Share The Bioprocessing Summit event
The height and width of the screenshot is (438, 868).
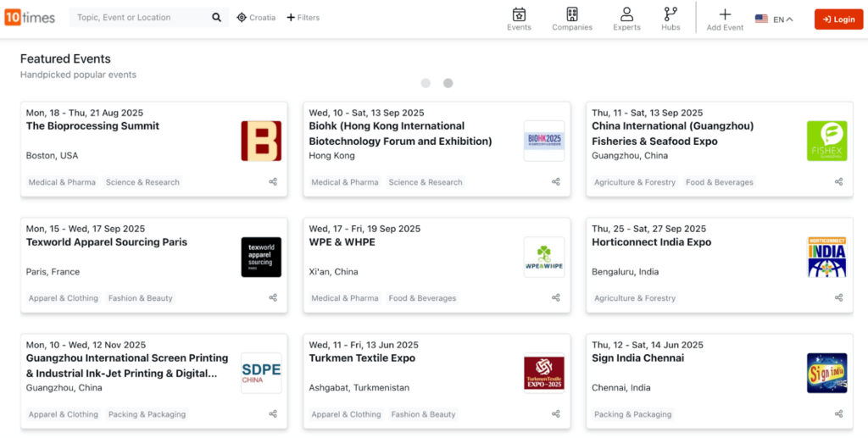273,181
